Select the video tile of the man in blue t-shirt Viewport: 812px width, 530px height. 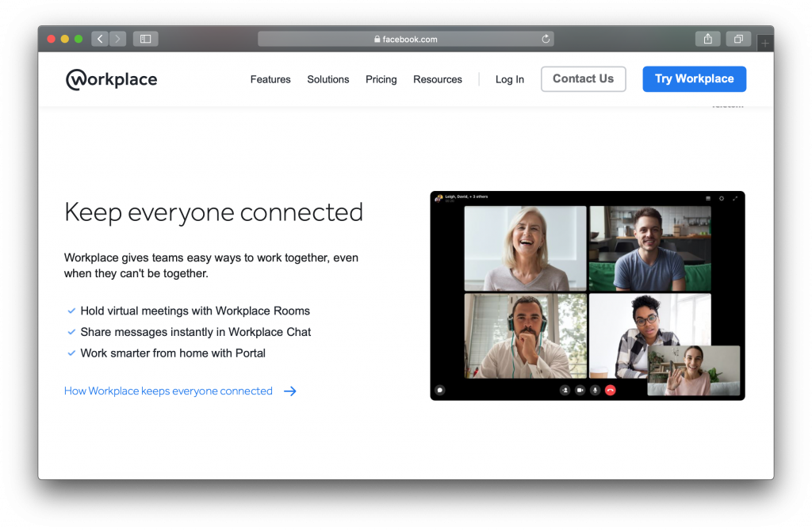click(650, 249)
